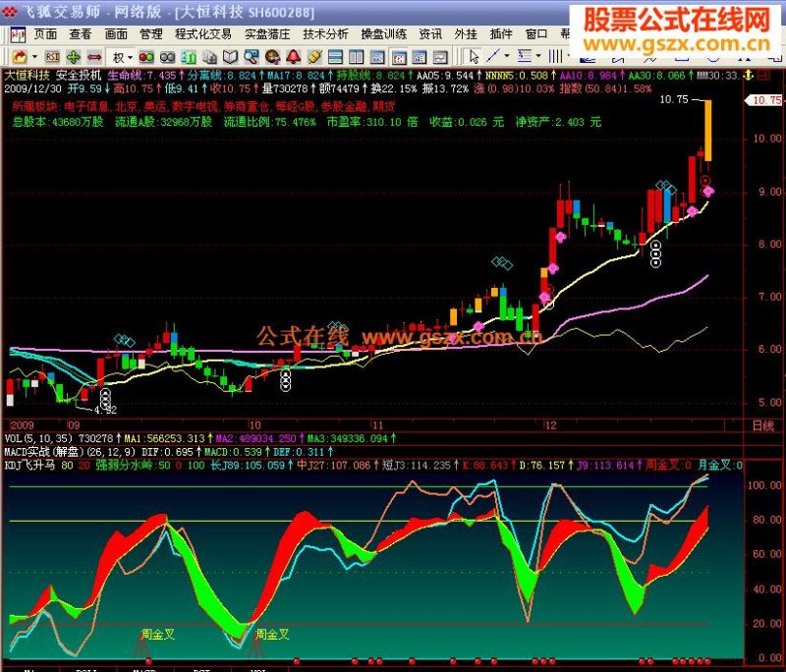Open the 画面 menu
The height and width of the screenshot is (672, 786).
coord(116,34)
